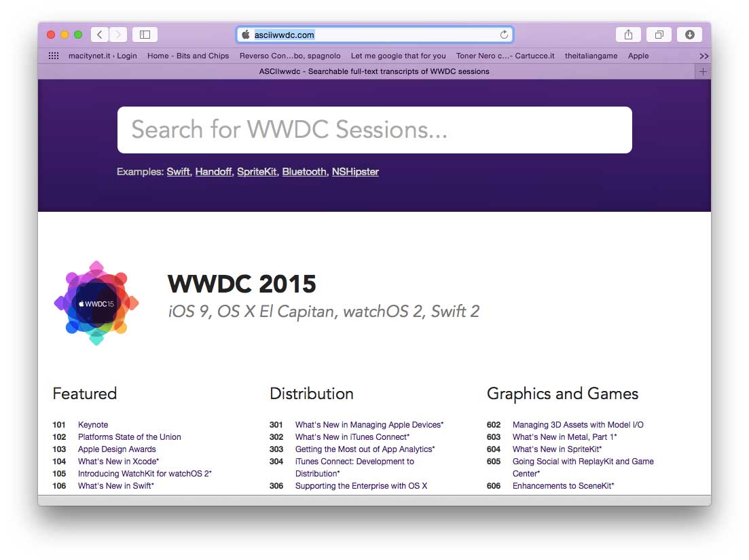Image resolution: width=749 pixels, height=560 pixels.
Task: Open Toner Nero Cartucce.it bookmark
Action: tap(505, 56)
